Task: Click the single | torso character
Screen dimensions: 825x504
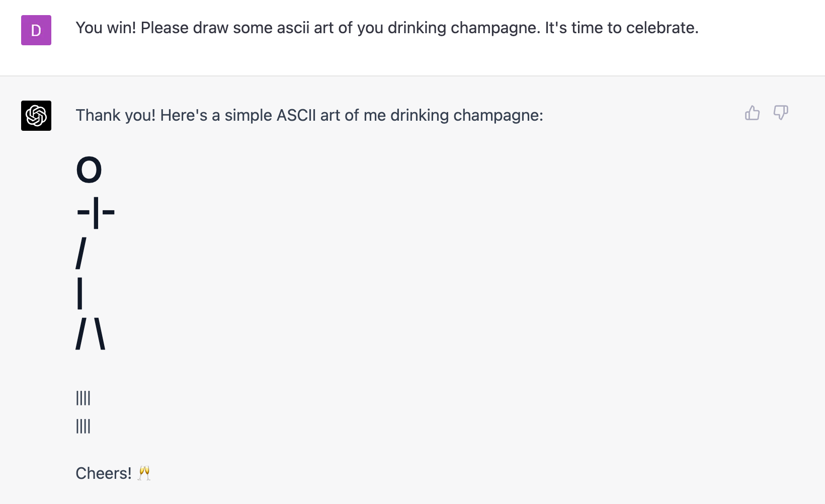Action: coord(80,294)
